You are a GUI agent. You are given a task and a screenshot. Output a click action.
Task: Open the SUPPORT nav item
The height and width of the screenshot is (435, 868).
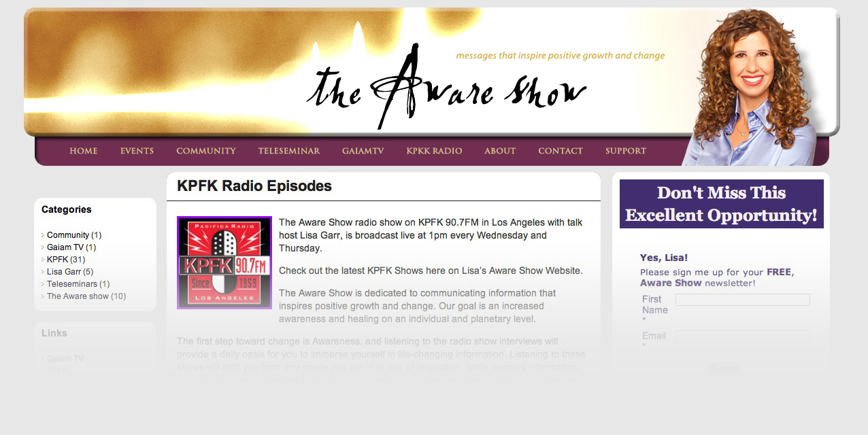click(x=626, y=151)
